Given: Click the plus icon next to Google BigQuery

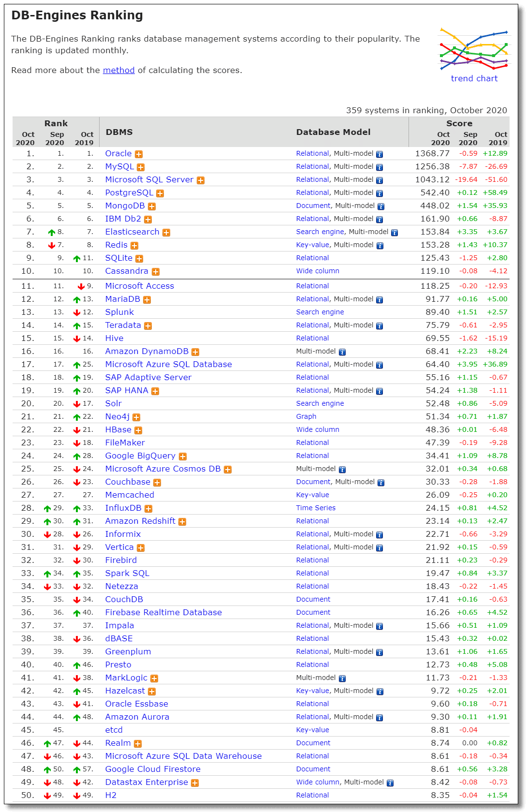Looking at the screenshot, I should point(183,457).
